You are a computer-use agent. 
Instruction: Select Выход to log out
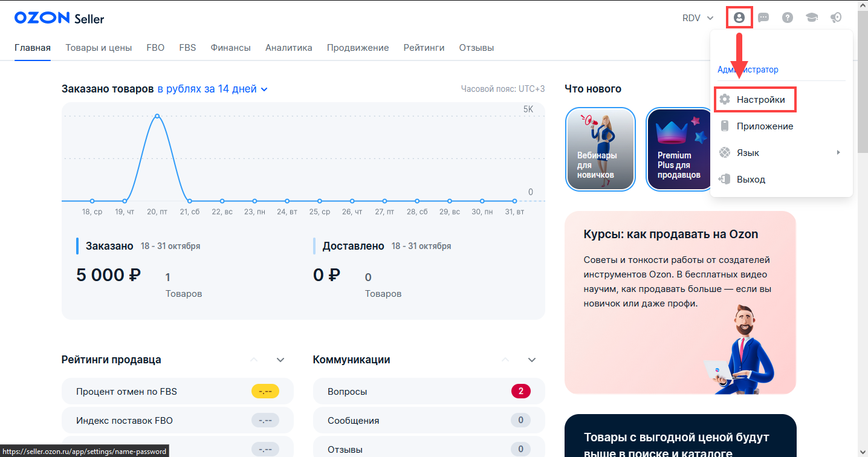click(782, 180)
